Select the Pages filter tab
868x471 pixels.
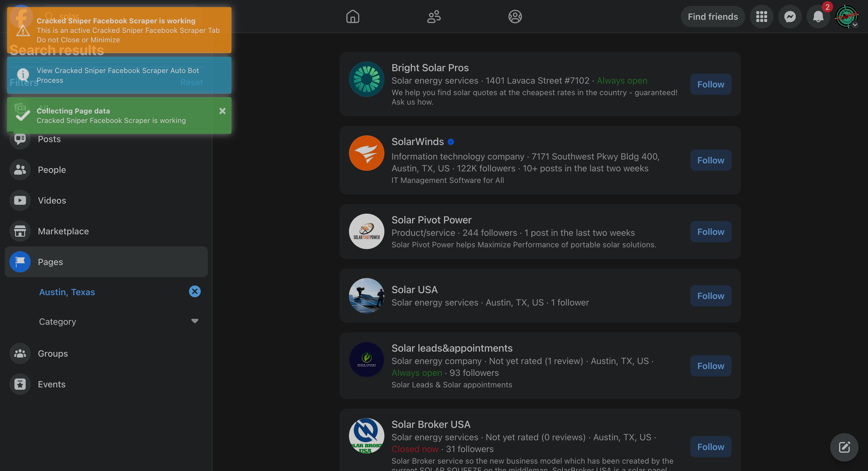[x=50, y=262]
